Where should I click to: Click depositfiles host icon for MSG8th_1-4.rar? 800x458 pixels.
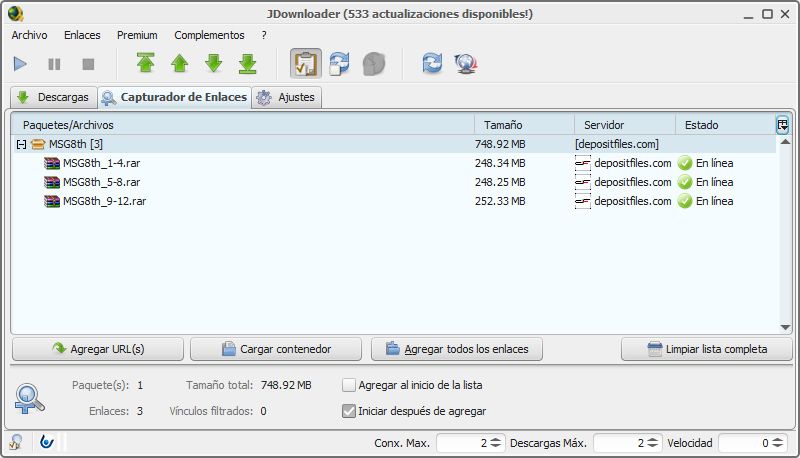(583, 163)
